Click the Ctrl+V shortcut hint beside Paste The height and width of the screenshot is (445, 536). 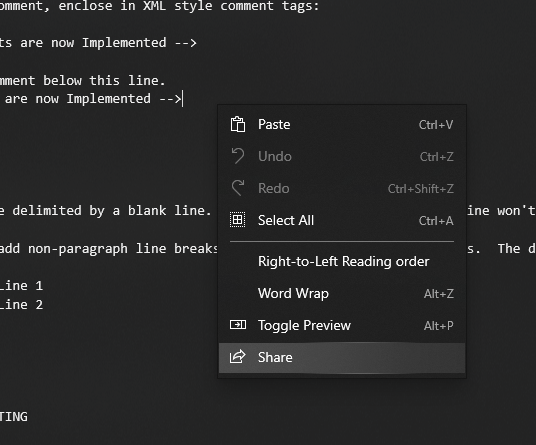point(436,125)
